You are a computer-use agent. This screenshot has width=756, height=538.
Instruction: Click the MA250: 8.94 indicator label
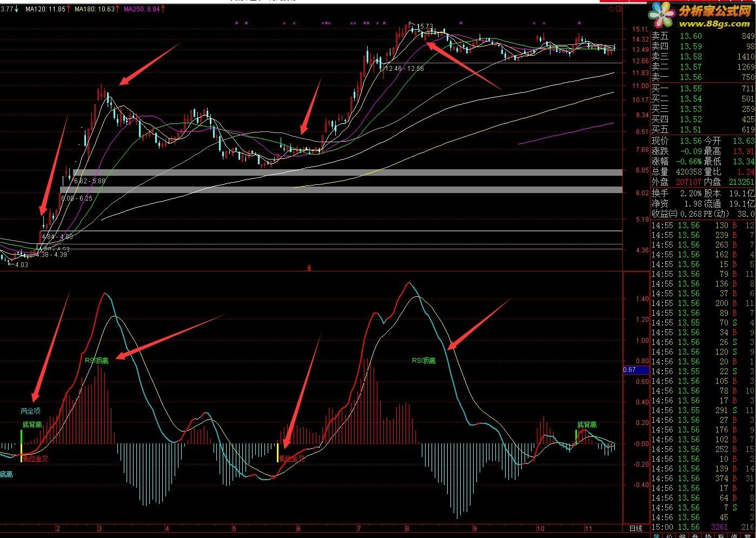tap(142, 9)
